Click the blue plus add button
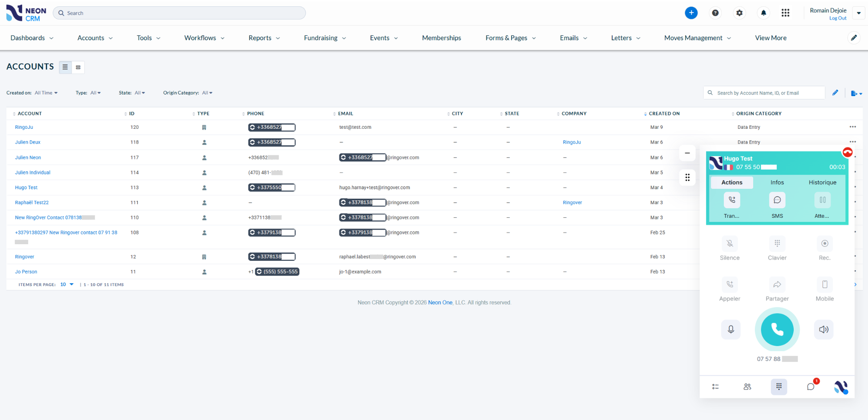This screenshot has height=420, width=868. [x=691, y=13]
